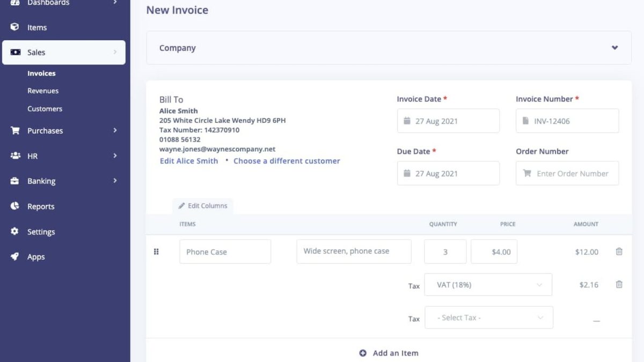Expand the Company section chevron
The height and width of the screenshot is (362, 644).
[614, 48]
